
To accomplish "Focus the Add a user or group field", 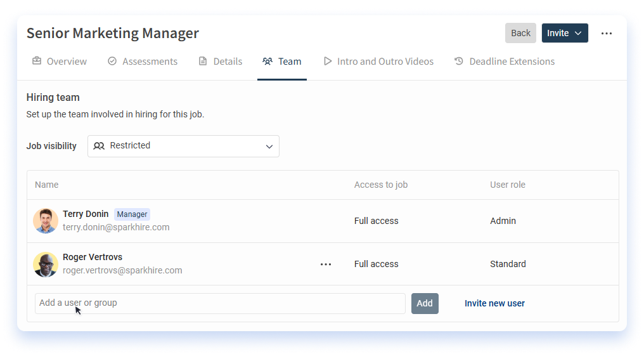I will pyautogui.click(x=220, y=303).
